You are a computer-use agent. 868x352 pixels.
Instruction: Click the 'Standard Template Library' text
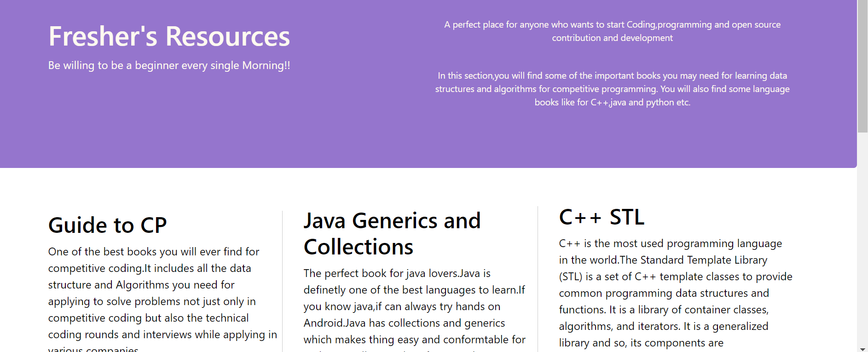[x=704, y=260]
